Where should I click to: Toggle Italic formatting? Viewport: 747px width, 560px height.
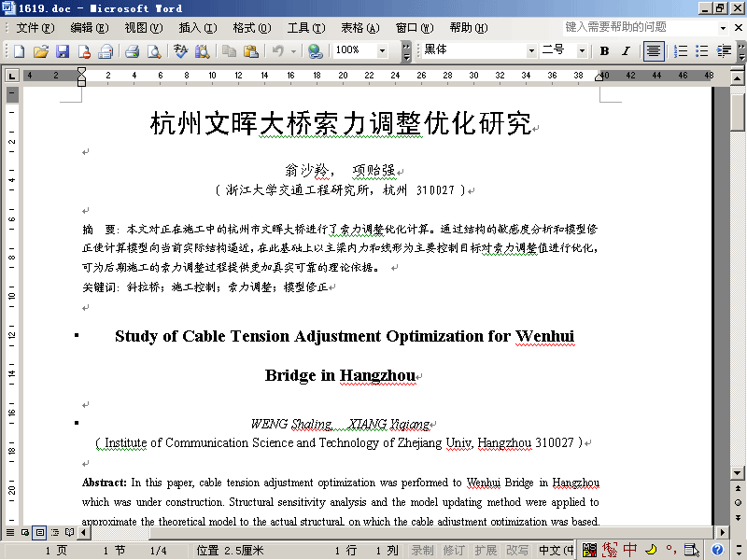626,50
